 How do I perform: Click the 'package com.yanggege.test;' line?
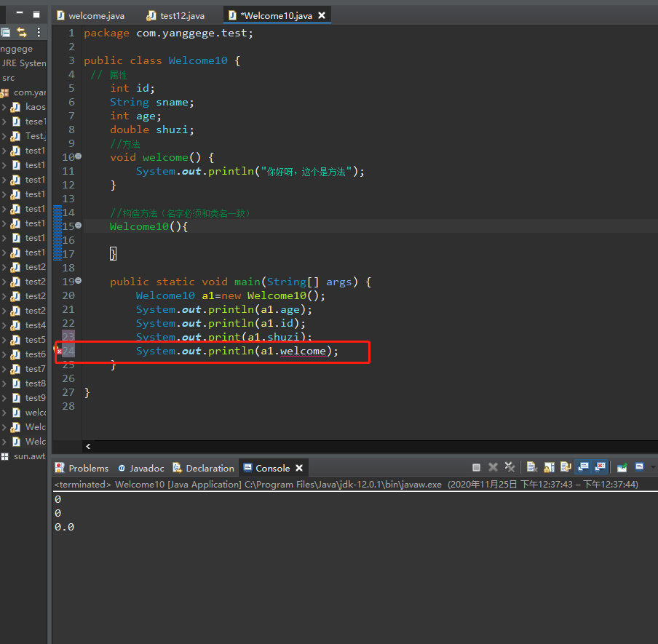coord(168,33)
